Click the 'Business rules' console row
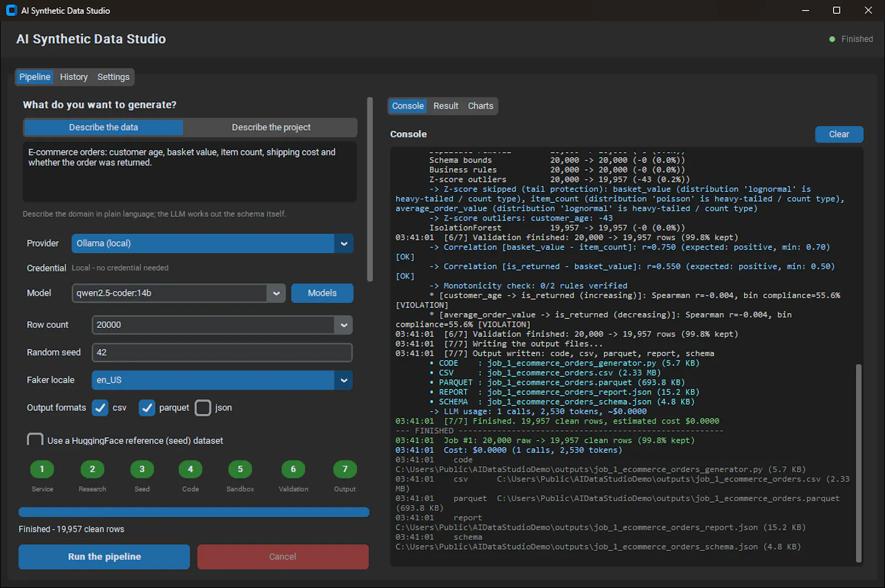885x588 pixels. pos(557,170)
